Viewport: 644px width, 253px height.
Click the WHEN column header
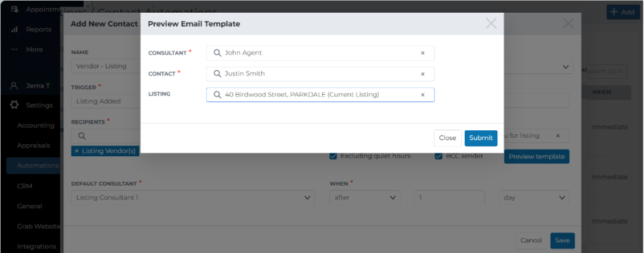pos(601,92)
